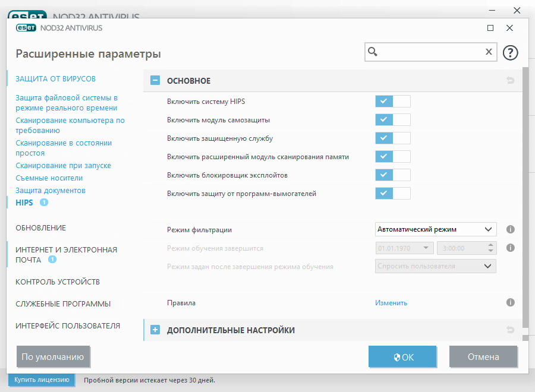
Task: Turn off the Включить блокировщик эксплойтов switch
Action: [x=392, y=175]
